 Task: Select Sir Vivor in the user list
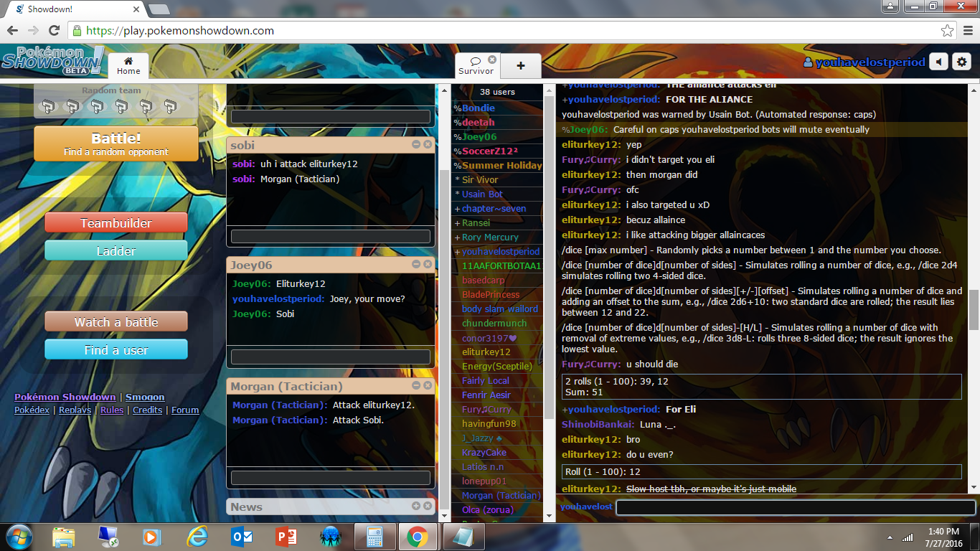pos(497,180)
